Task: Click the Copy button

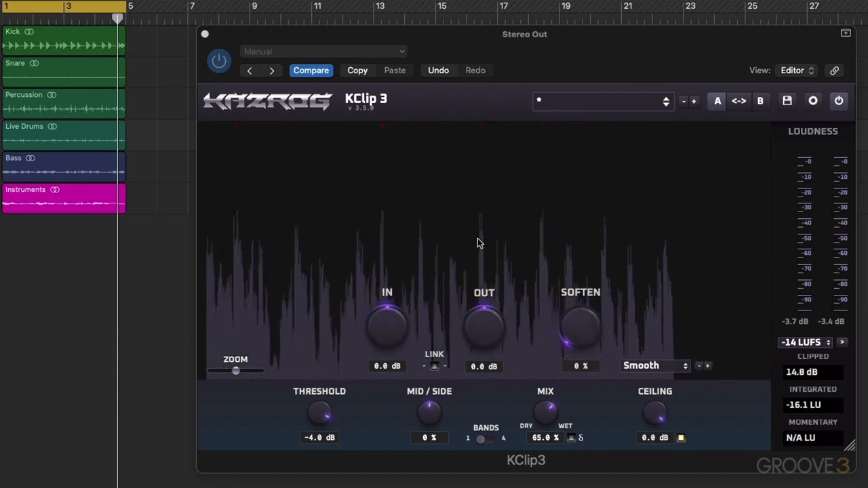Action: click(x=357, y=70)
